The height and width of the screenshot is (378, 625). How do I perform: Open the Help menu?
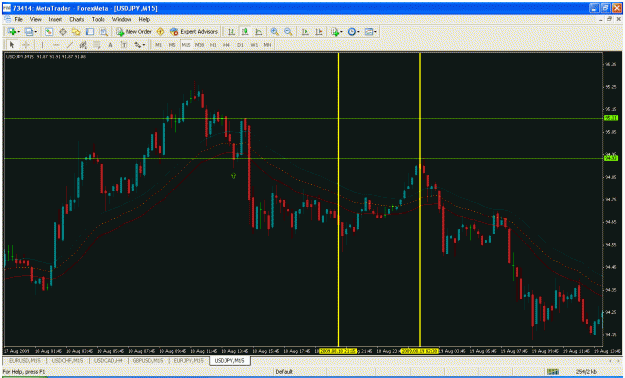coord(144,19)
